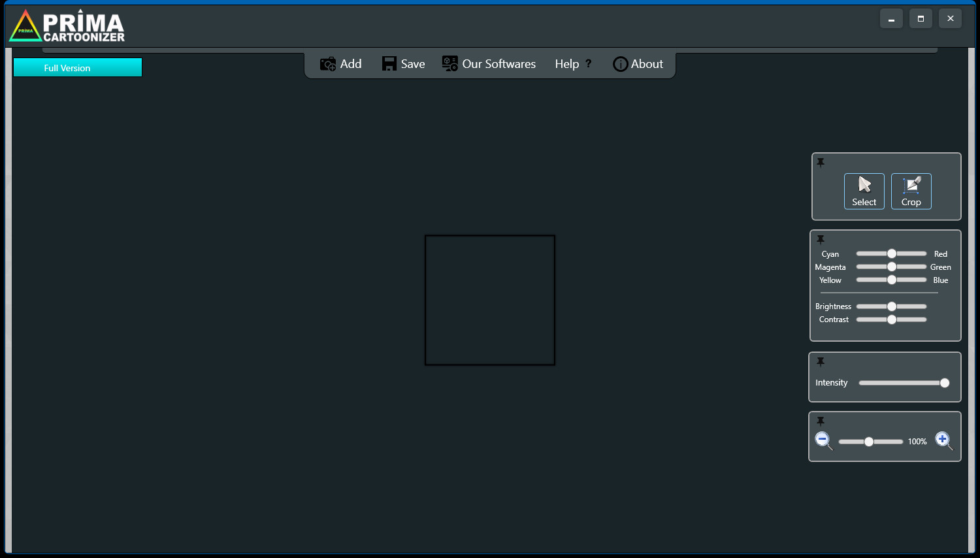This screenshot has width=980, height=558.
Task: Click the Add photo camera icon
Action: click(x=328, y=64)
